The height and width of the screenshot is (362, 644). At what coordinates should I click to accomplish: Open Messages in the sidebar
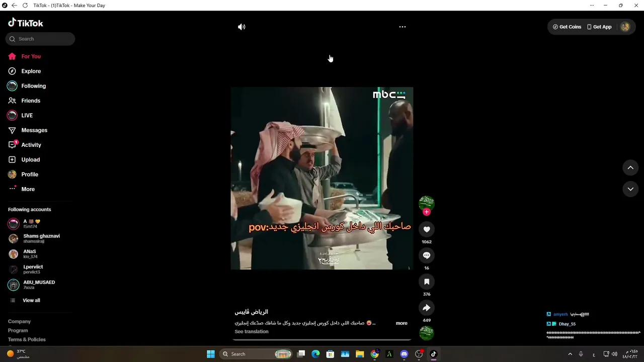[35, 130]
